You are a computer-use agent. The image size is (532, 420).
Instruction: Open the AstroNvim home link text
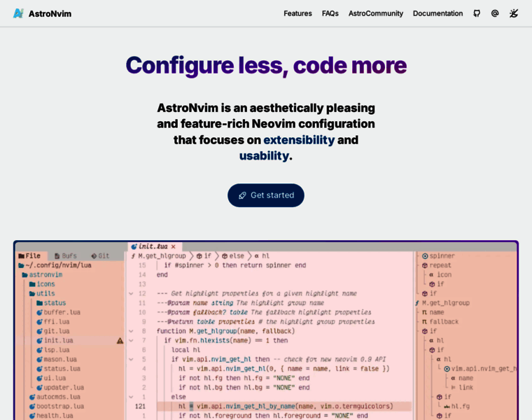click(50, 14)
